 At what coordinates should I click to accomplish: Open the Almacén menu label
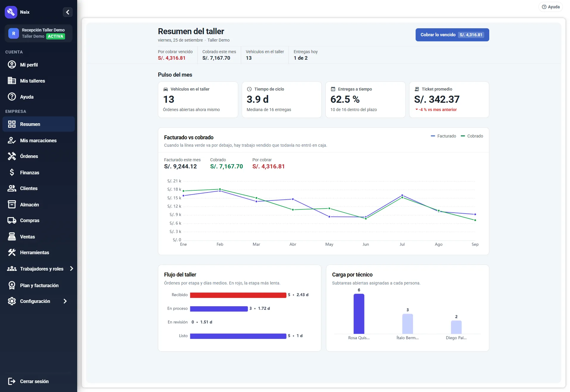pos(29,205)
